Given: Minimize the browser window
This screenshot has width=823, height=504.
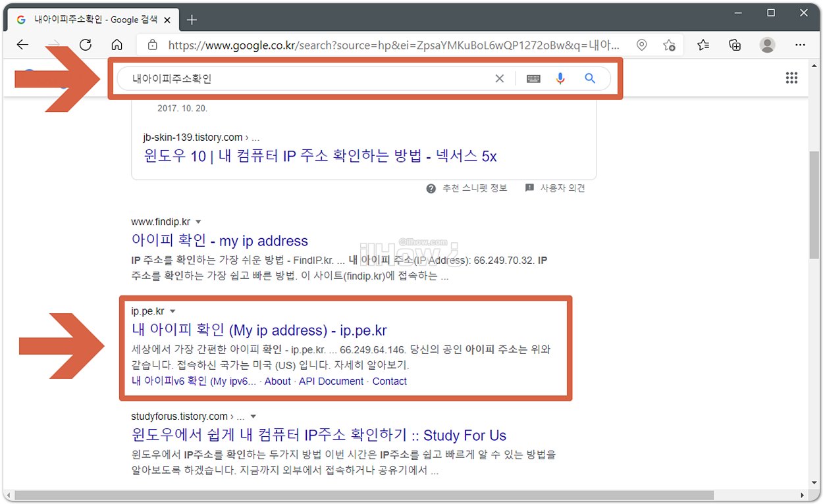Looking at the screenshot, I should pos(737,13).
